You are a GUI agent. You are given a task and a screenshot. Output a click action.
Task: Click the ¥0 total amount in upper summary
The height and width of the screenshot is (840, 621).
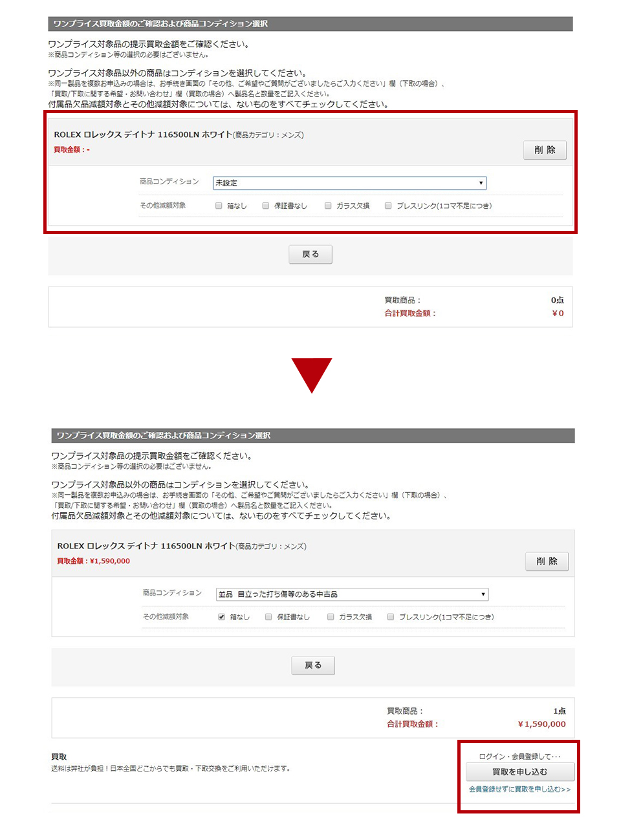[x=558, y=313]
